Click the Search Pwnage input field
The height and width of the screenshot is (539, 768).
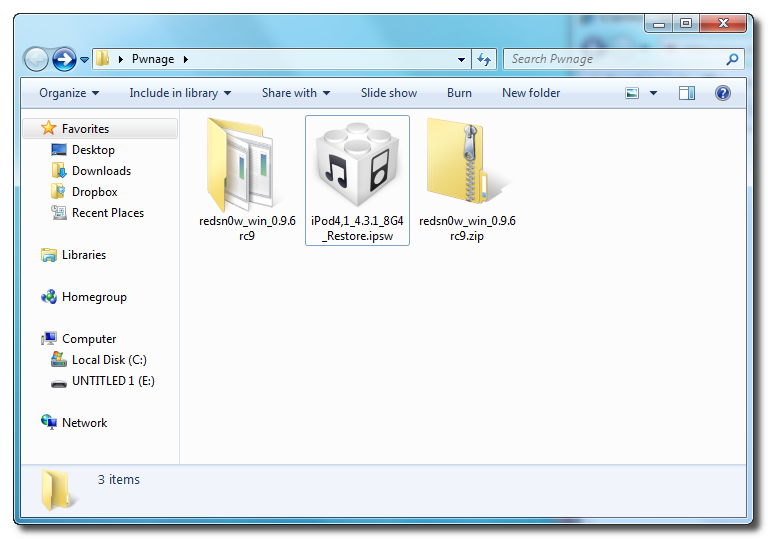click(615, 59)
